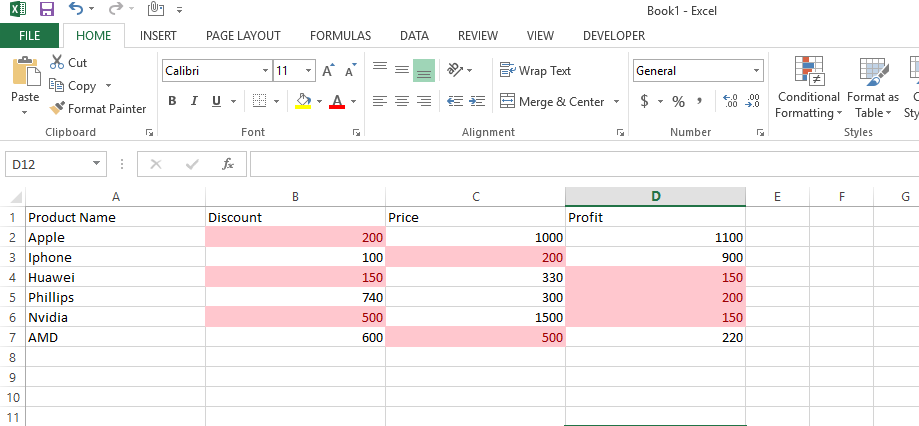Toggle Wrap Text for the cell
The height and width of the screenshot is (426, 919).
[536, 71]
